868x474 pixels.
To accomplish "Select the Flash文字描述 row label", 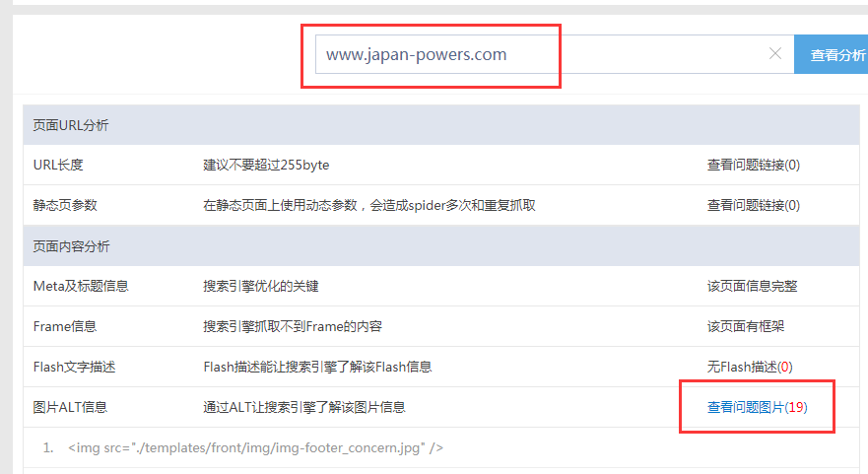I will coord(75,367).
